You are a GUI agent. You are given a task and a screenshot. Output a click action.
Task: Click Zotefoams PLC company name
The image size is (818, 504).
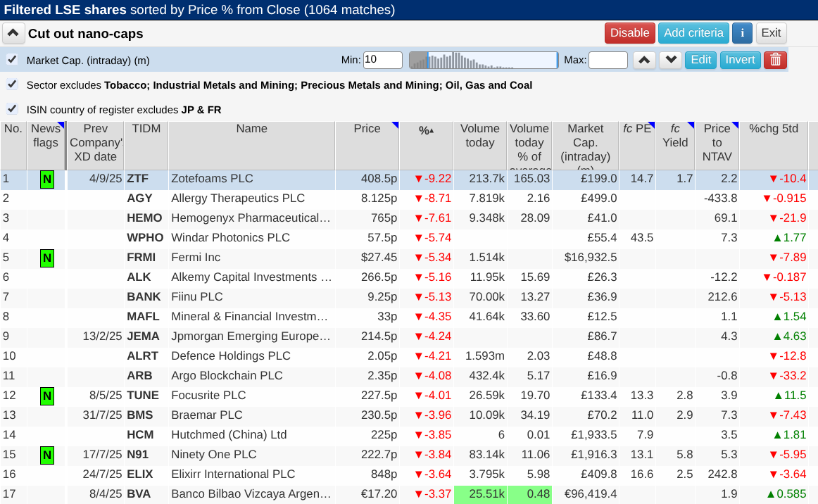coord(212,178)
